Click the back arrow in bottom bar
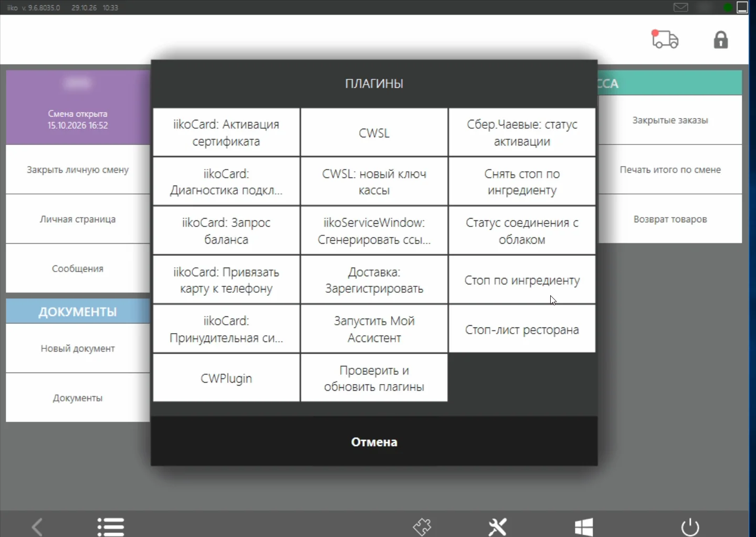The width and height of the screenshot is (756, 537). coord(37,526)
